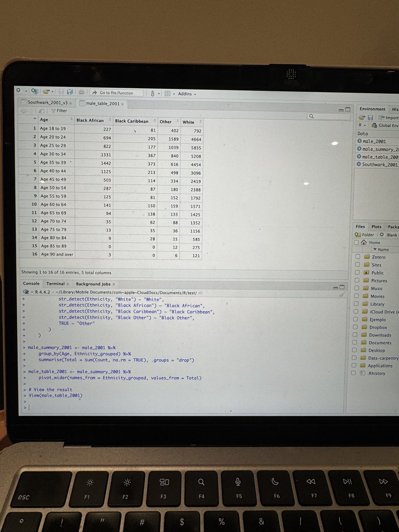Clear console with the broom icon

tap(341, 294)
